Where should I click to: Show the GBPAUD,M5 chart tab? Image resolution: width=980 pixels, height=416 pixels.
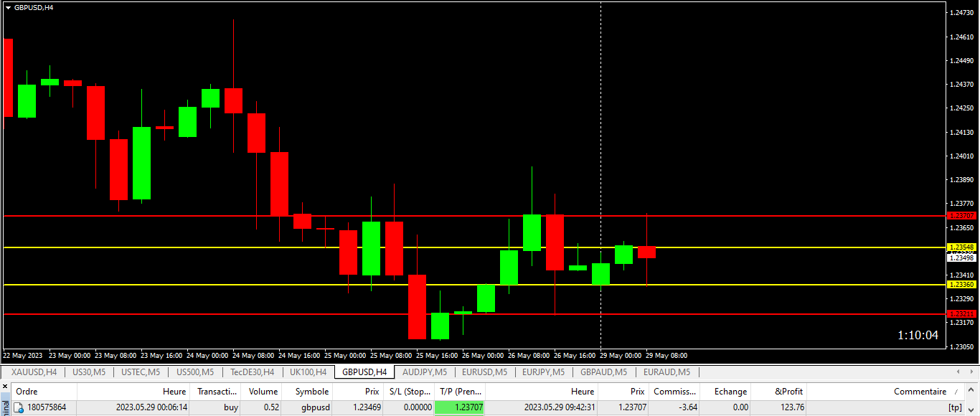pos(603,372)
